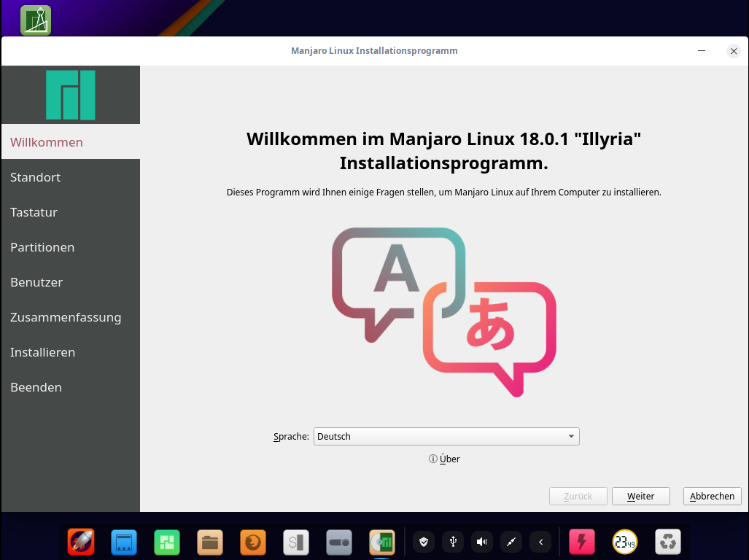
Task: Collapse the system tray arrow
Action: click(540, 542)
